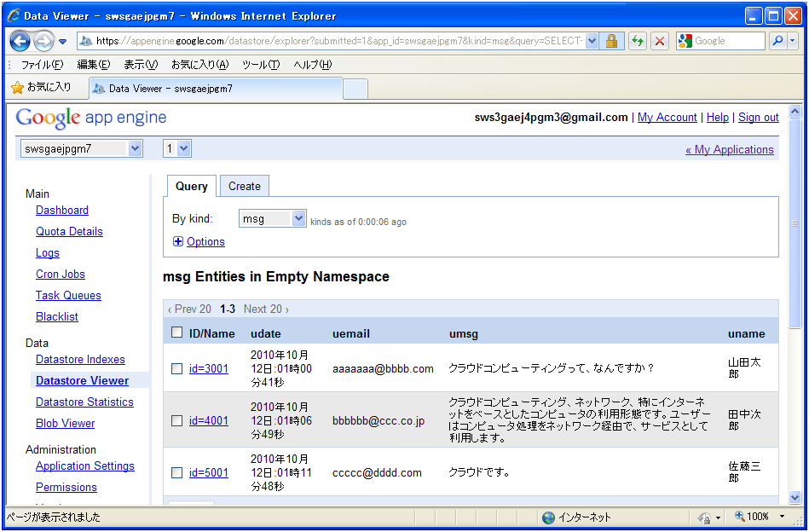Click the Refresh page icon
The width and height of the screenshot is (809, 532).
638,41
